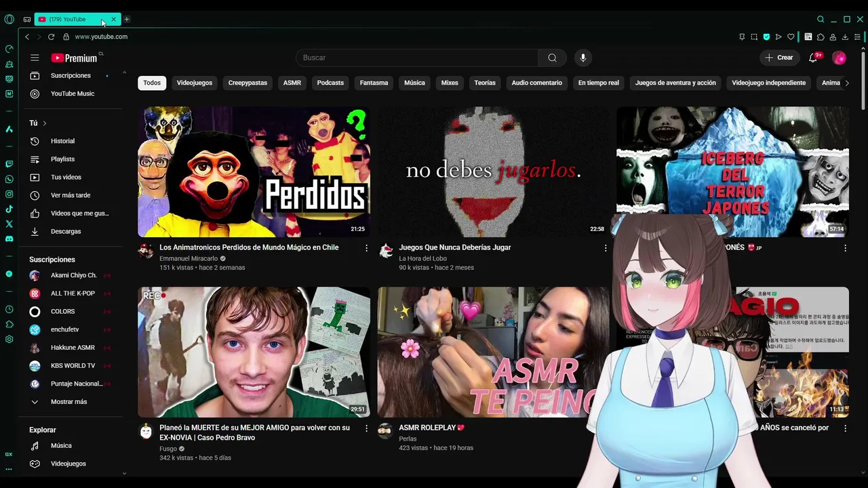Click the YouTube Premium logo
Viewport: 868px width, 488px height.
click(x=74, y=58)
